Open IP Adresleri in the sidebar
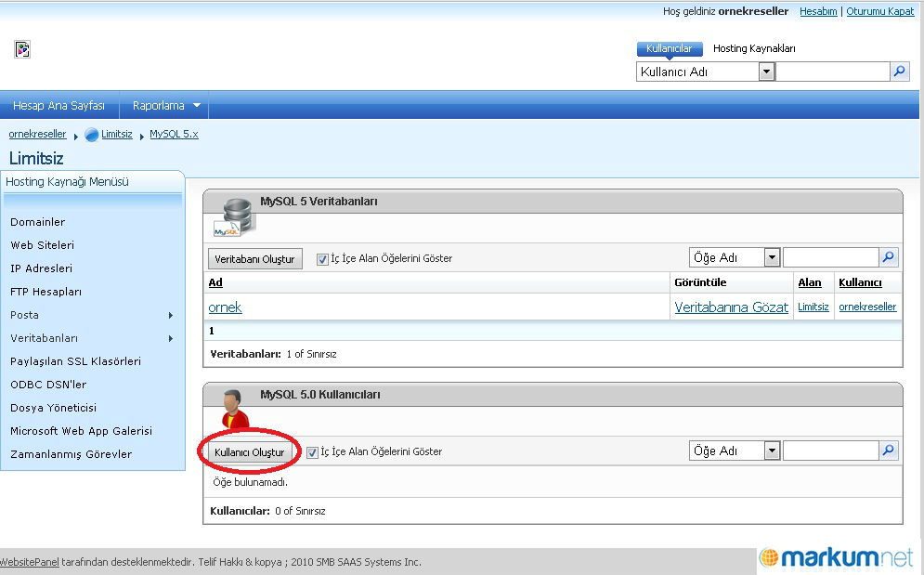924x575 pixels. point(41,268)
